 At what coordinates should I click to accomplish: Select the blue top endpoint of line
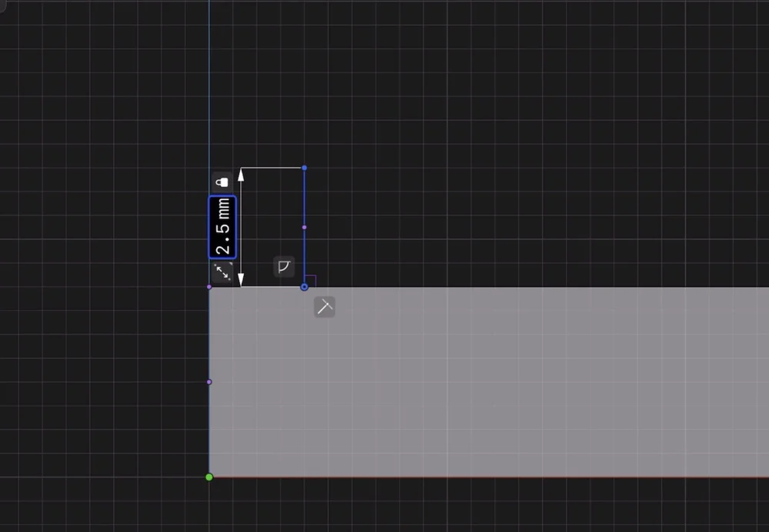[305, 168]
